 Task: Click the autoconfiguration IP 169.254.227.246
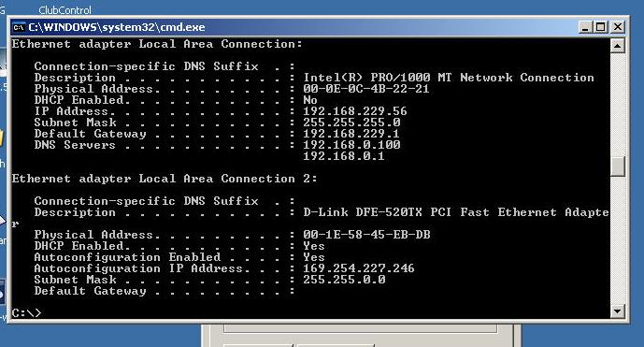[x=359, y=268]
